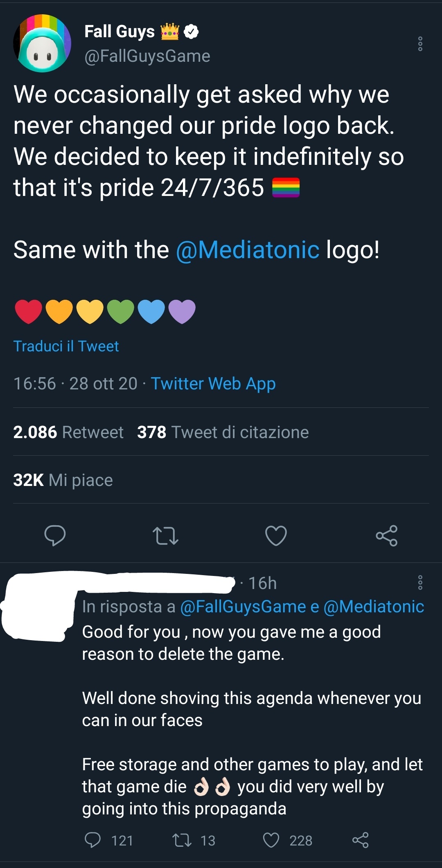Translate tweet via "Traduci il Tweet"
Screen dimensions: 442x868
tap(66, 346)
